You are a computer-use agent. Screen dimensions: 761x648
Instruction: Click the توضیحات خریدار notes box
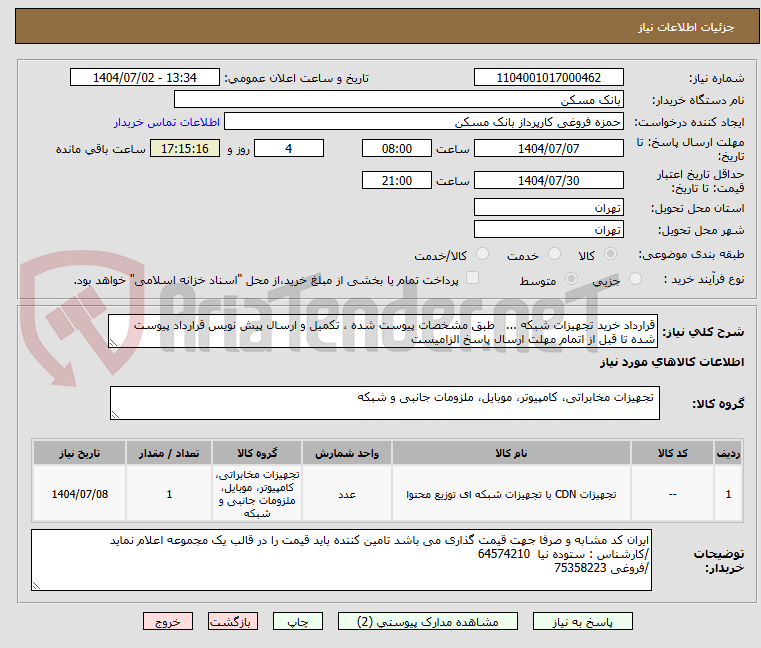coord(341,560)
